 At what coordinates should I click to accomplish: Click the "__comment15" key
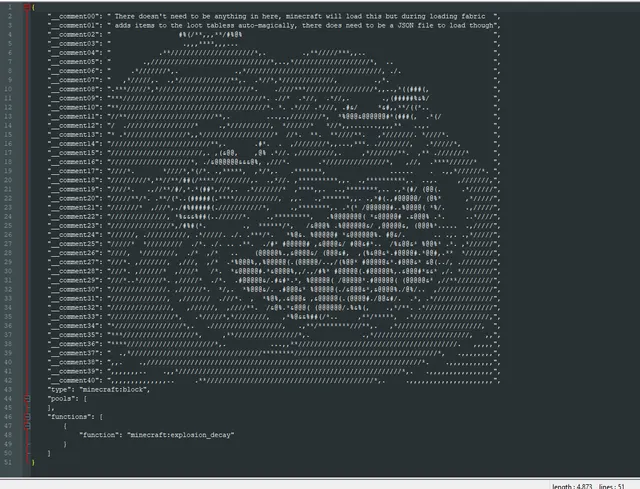tap(73, 153)
